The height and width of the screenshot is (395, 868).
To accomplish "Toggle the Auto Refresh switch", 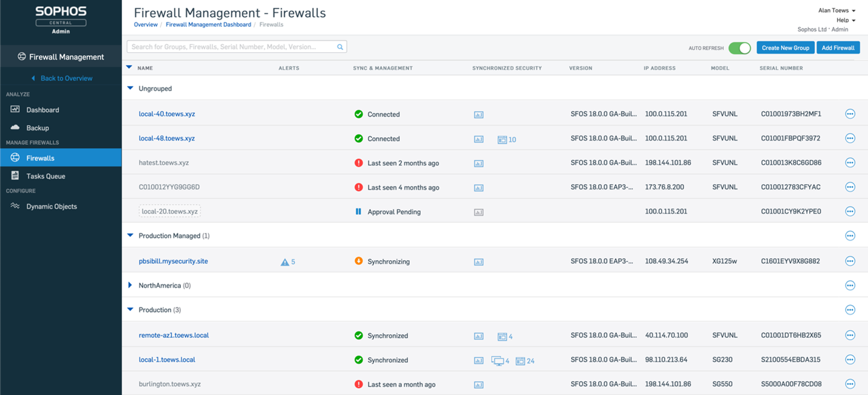I will (739, 48).
